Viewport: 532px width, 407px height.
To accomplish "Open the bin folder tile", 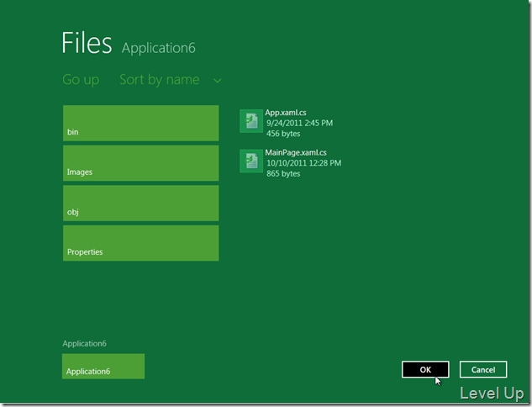I will pyautogui.click(x=141, y=123).
